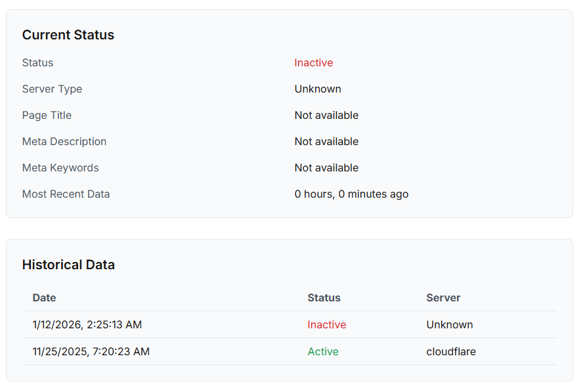The width and height of the screenshot is (581, 392).
Task: Click the Status column header in history table
Action: [324, 298]
